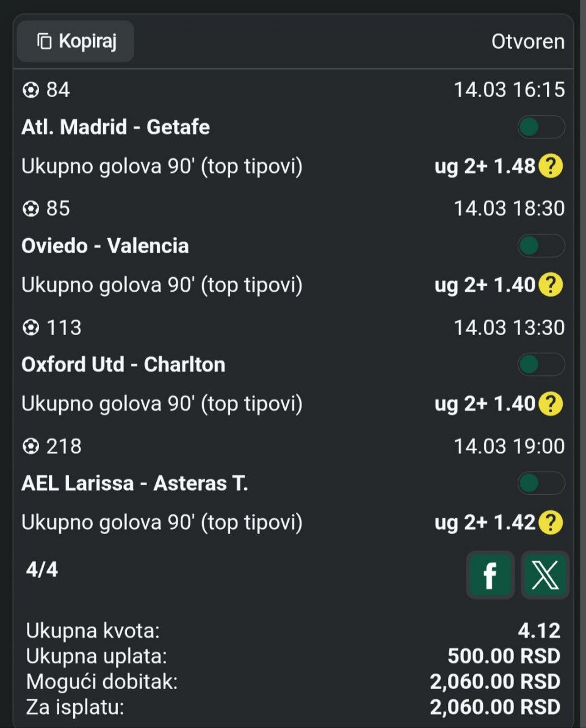Click help icon for Atl. Madrid odds

550,166
